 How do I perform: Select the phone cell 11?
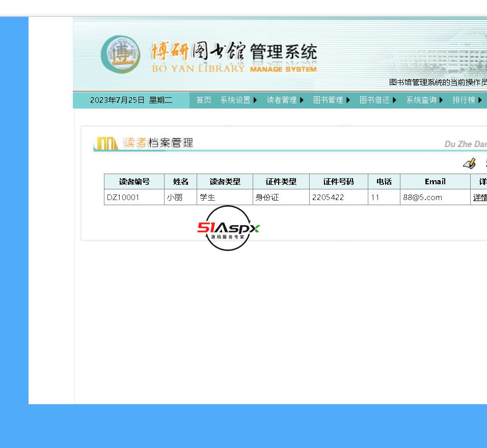(384, 198)
